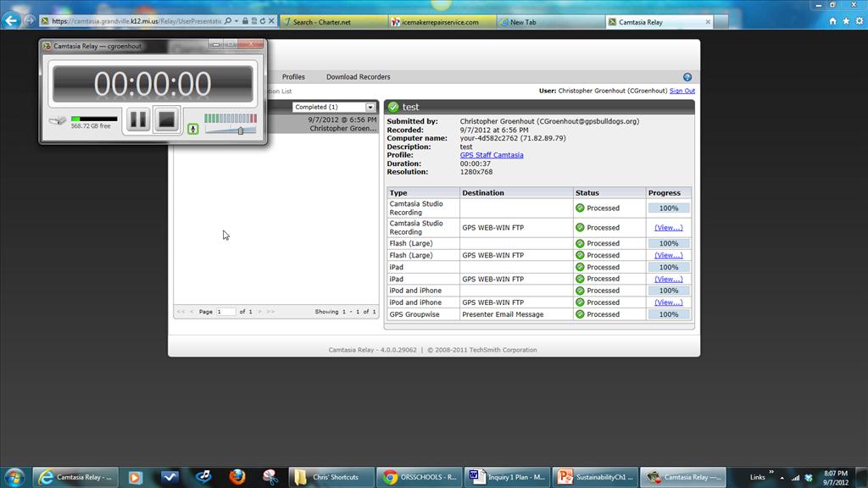Switch to Chrome ORSSCHOOLS taskbar window
Image resolution: width=868 pixels, height=488 pixels.
419,477
